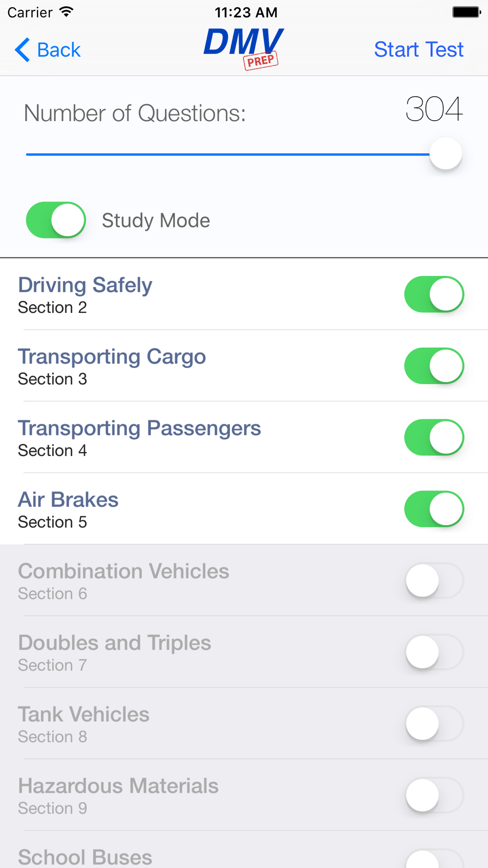
Task: Switch on Hazardous Materials toggle
Action: [x=434, y=795]
